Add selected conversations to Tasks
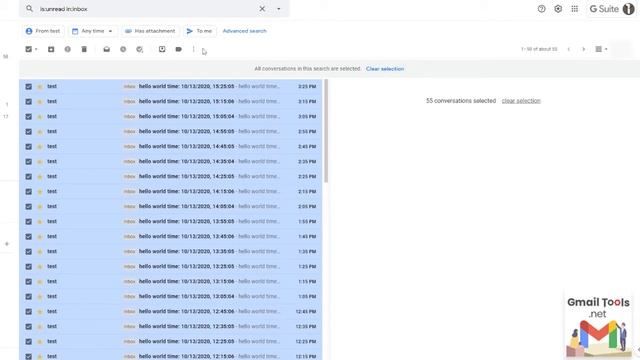 pos(140,49)
